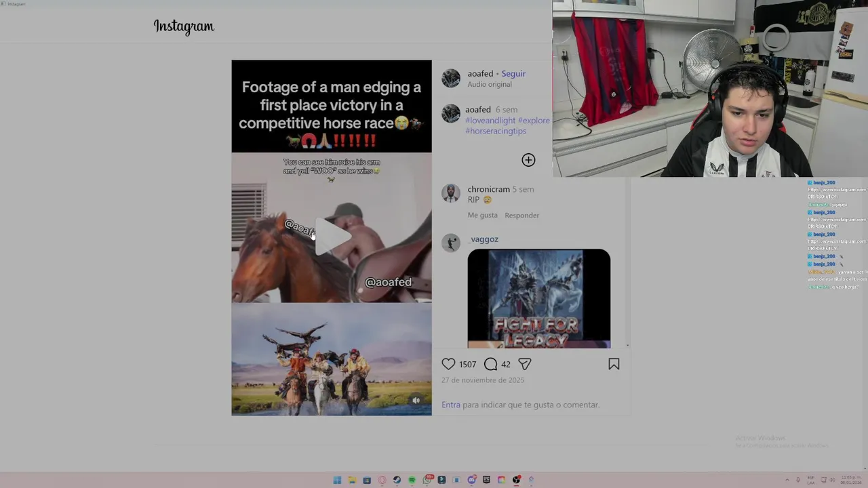Image resolution: width=868 pixels, height=488 pixels.
Task: Open the Fight For Legacy GIF comment
Action: click(x=539, y=298)
